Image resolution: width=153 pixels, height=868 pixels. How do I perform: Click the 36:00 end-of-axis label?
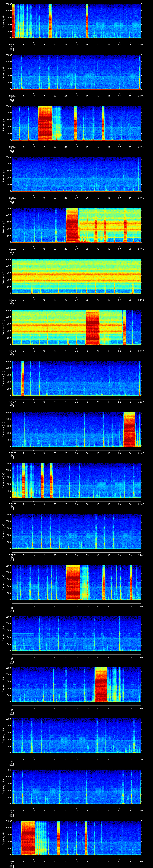click(x=141, y=708)
